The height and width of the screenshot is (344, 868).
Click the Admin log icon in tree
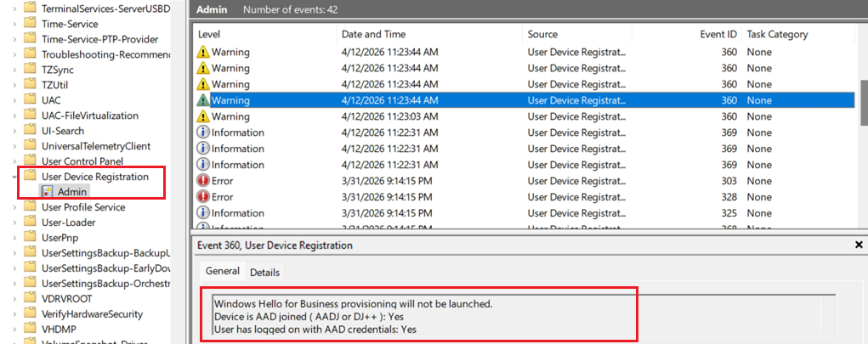(x=47, y=192)
